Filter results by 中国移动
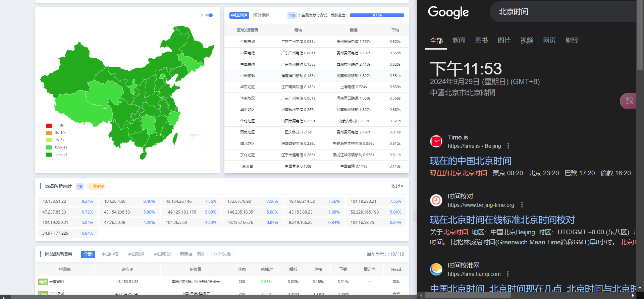 [162, 254]
